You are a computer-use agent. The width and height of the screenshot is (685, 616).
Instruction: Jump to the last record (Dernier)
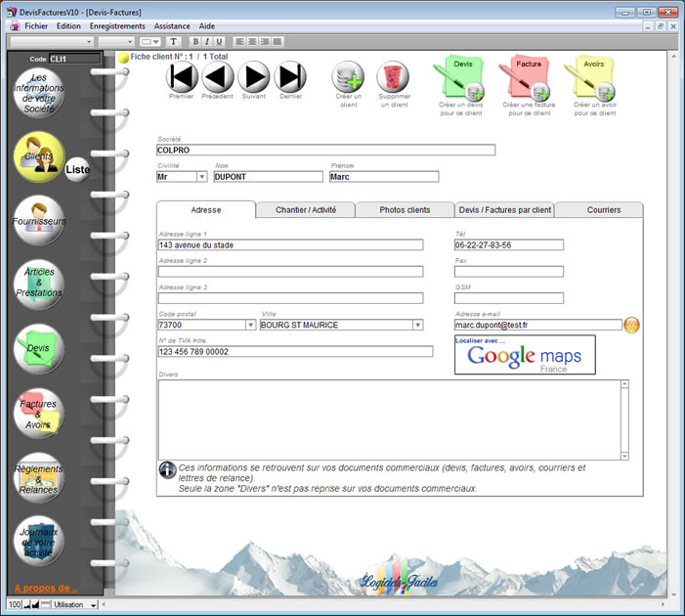pos(290,76)
